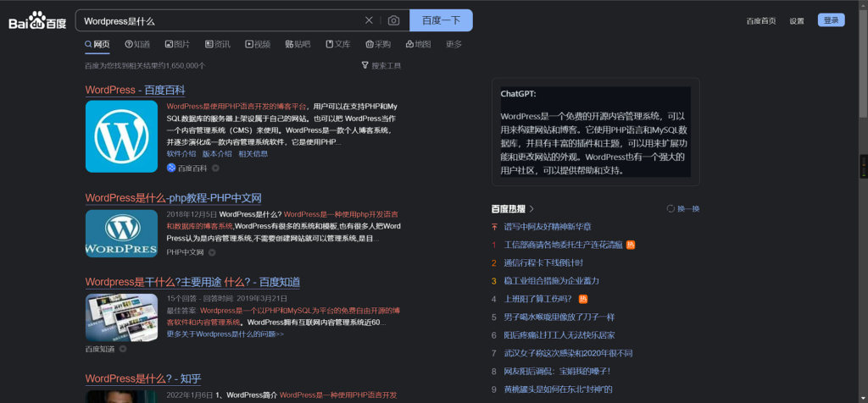Open camera image search icon
The height and width of the screenshot is (403, 868).
(393, 20)
